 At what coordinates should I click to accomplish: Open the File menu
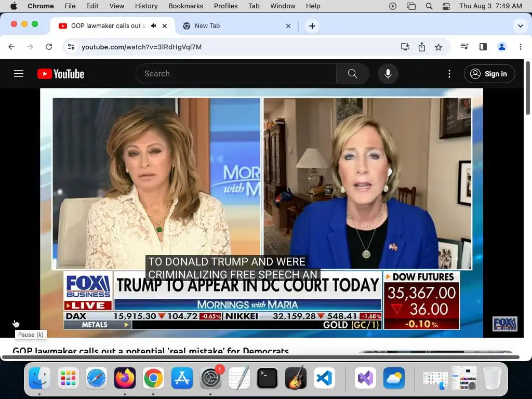pyautogui.click(x=70, y=6)
